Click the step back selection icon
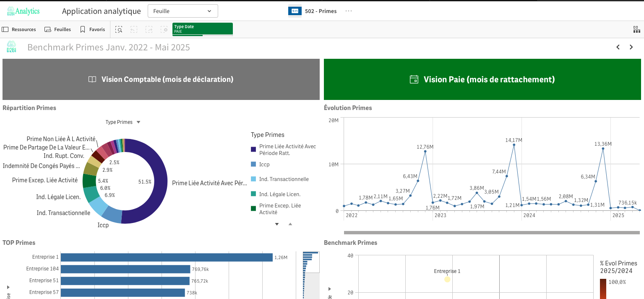Image resolution: width=644 pixels, height=299 pixels. tap(133, 29)
